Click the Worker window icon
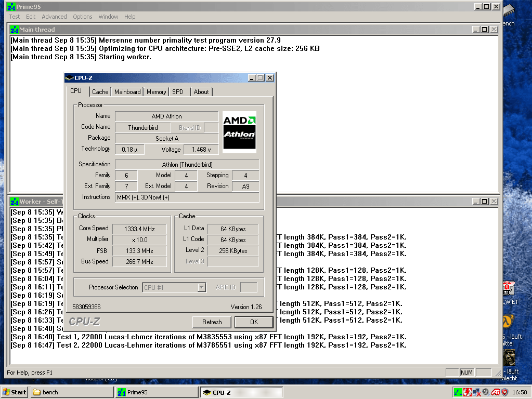The height and width of the screenshot is (399, 532). tap(14, 202)
